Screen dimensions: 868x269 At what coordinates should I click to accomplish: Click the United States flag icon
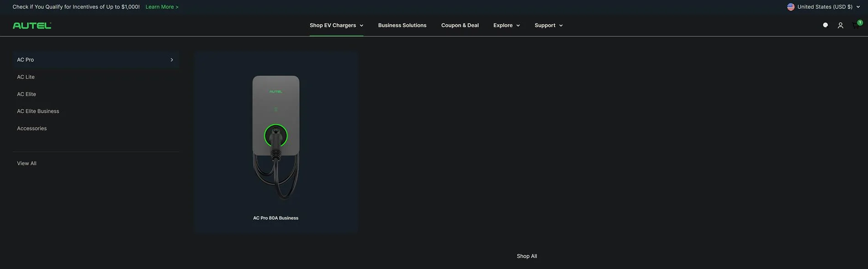(791, 7)
